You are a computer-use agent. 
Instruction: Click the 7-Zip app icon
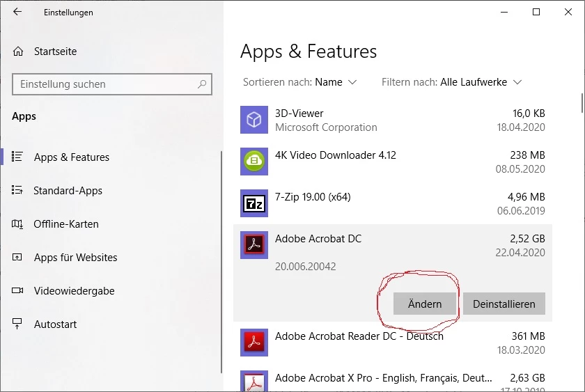click(254, 203)
